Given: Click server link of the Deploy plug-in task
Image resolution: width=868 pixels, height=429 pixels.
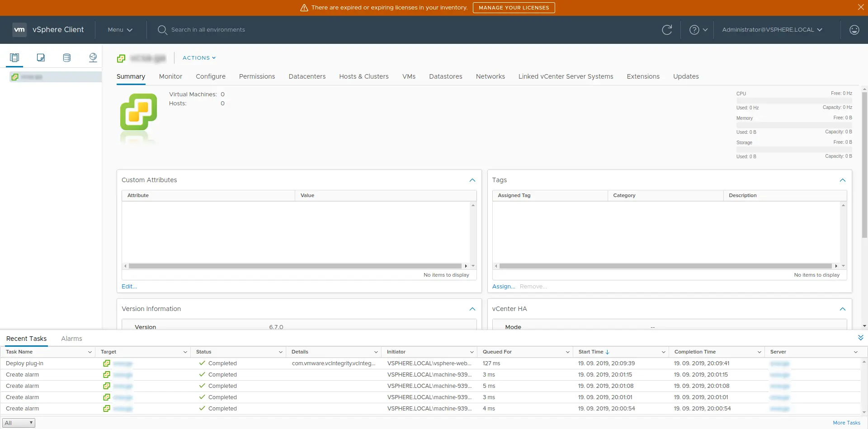Looking at the screenshot, I should [779, 363].
